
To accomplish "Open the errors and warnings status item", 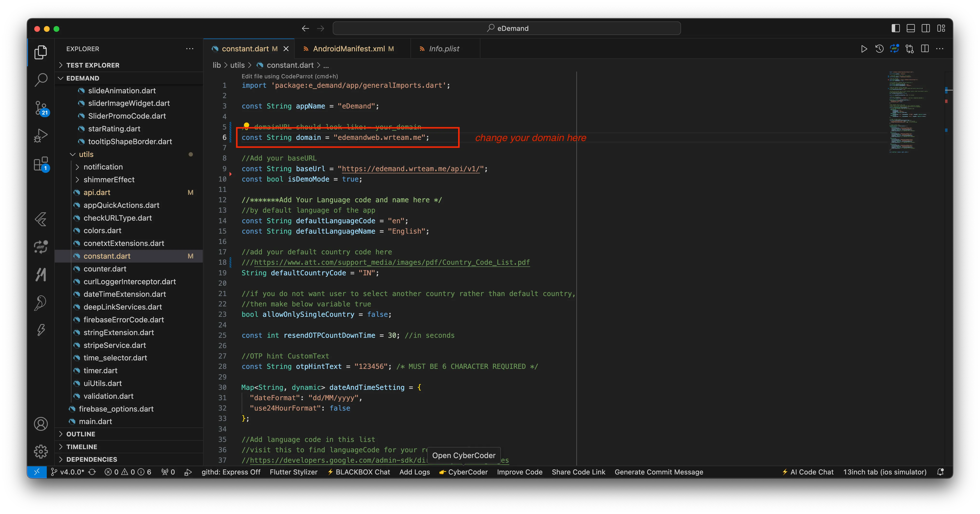I will 128,472.
